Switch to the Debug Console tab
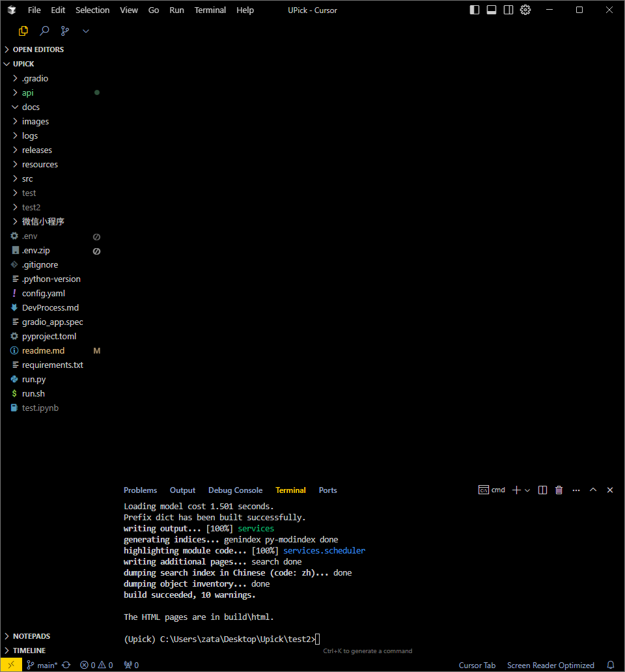Viewport: 625px width, 672px height. point(235,490)
